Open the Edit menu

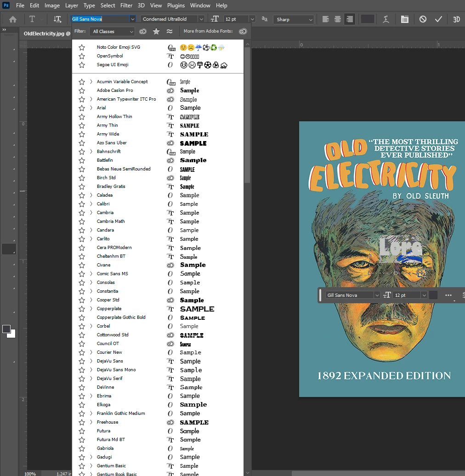34,6
